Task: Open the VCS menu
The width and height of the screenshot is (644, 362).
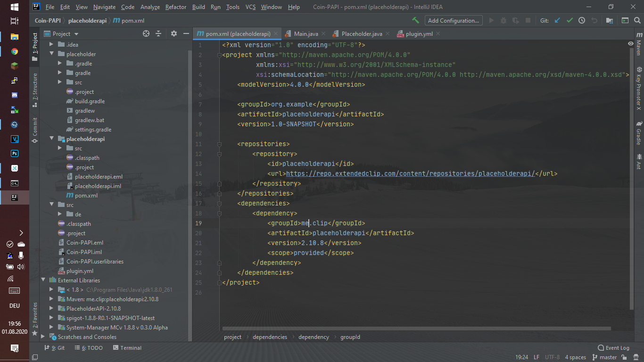Action: click(x=250, y=7)
